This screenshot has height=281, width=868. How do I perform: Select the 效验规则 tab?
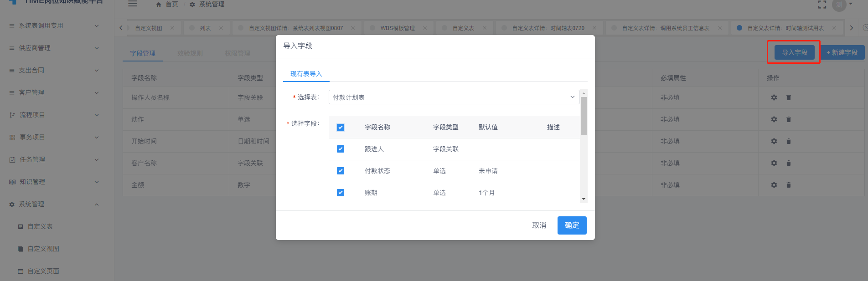[190, 53]
